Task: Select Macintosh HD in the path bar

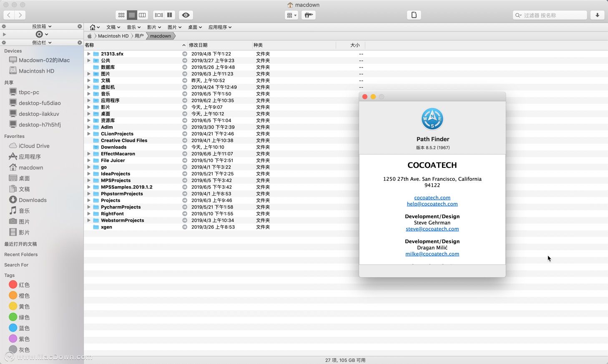Action: point(113,36)
